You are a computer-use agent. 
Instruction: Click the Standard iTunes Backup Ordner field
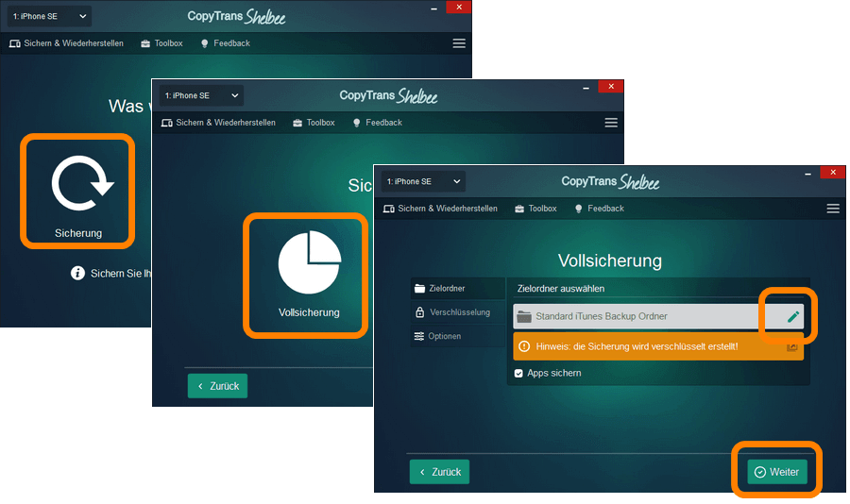click(x=658, y=316)
